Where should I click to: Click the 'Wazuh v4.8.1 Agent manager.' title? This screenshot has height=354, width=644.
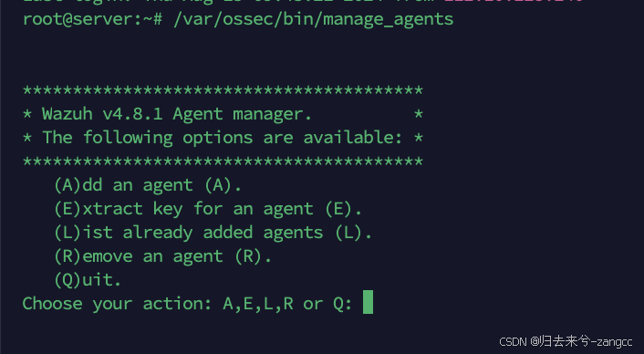(x=177, y=114)
